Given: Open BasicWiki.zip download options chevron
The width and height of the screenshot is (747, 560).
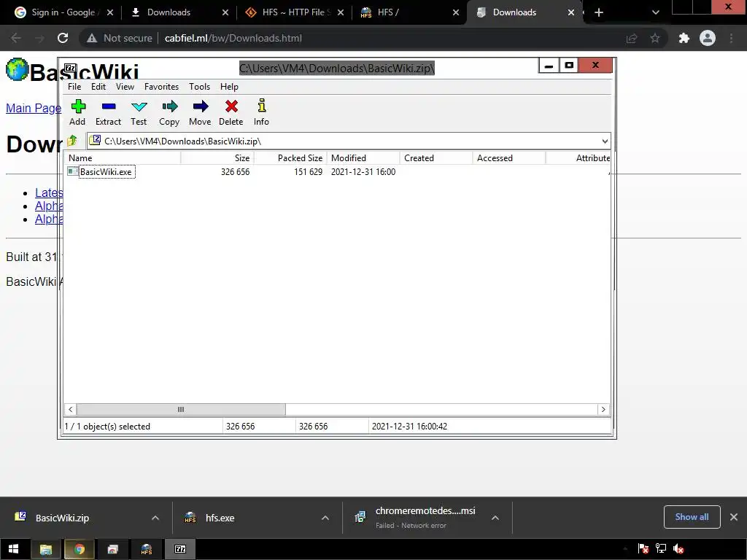Looking at the screenshot, I should [155, 518].
